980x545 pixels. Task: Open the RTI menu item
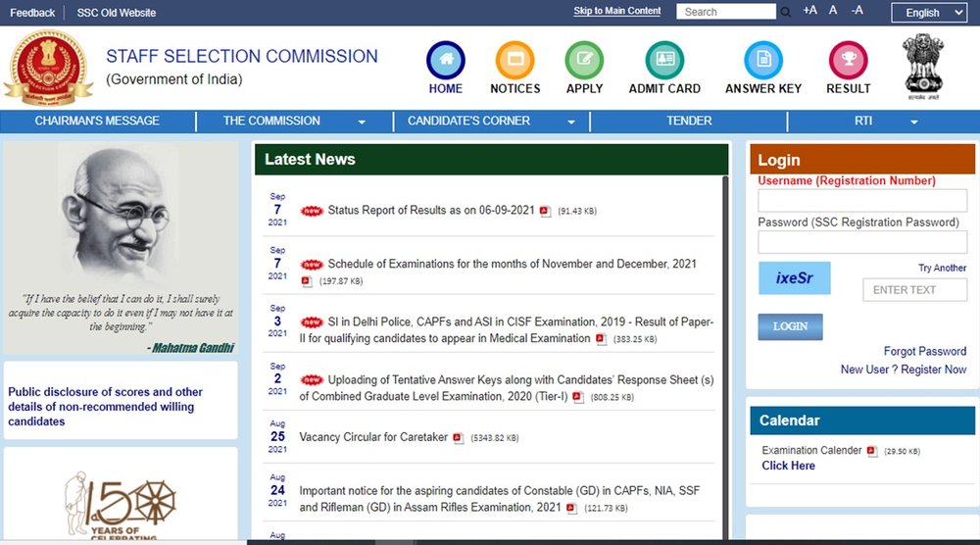(x=863, y=121)
